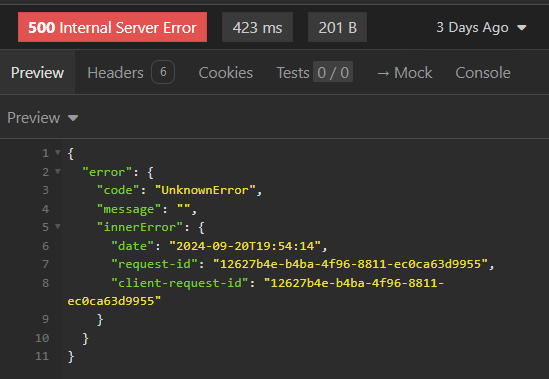Click the "innerError" key text

click(139, 227)
